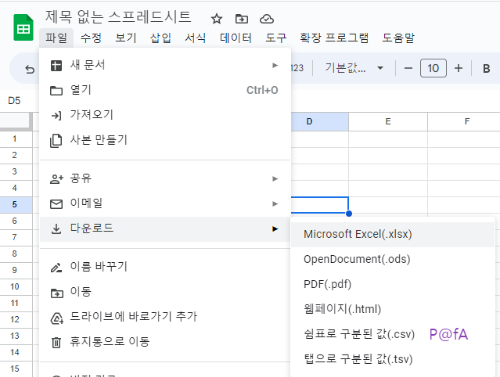
Task: Download as OpenDocument(.ods)
Action: [x=392, y=259]
